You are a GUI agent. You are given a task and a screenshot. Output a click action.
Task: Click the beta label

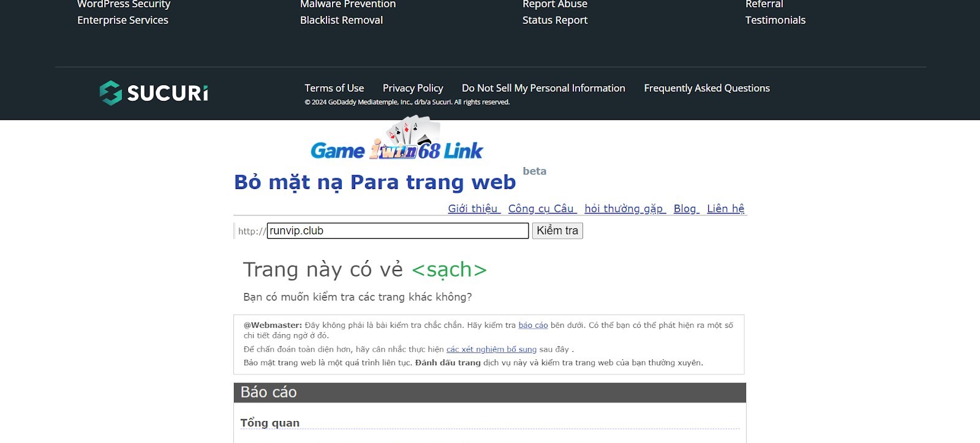click(x=535, y=171)
